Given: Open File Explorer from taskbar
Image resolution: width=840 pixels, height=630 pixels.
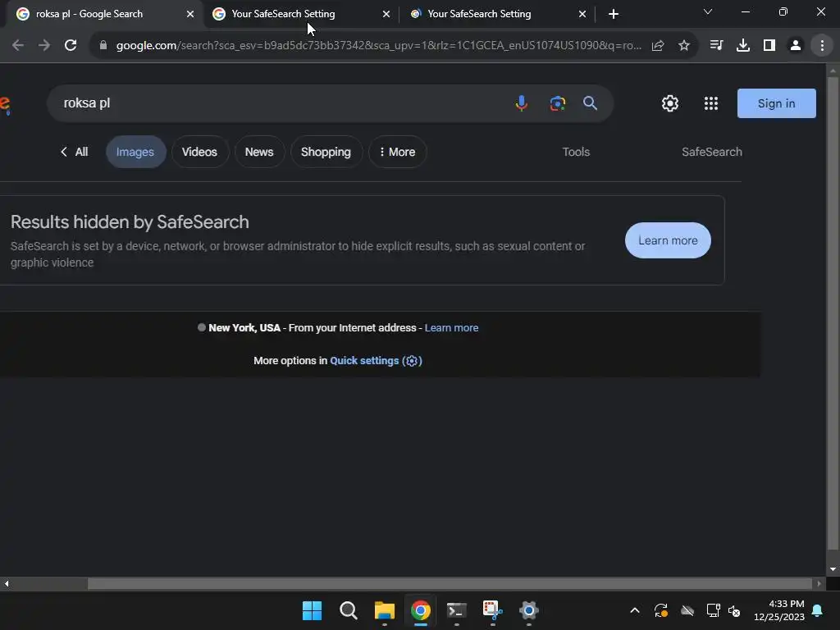Looking at the screenshot, I should point(384,610).
